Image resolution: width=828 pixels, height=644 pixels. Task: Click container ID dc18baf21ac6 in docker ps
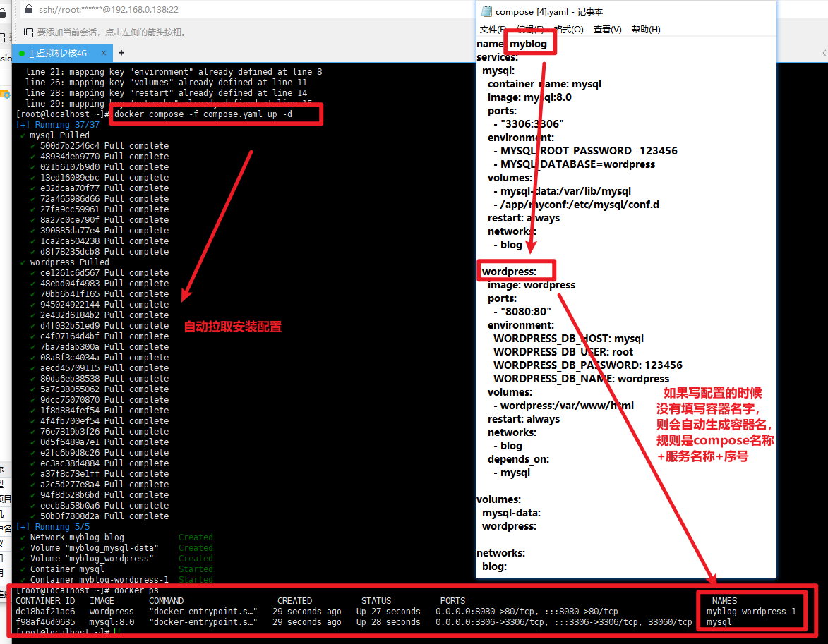click(45, 612)
